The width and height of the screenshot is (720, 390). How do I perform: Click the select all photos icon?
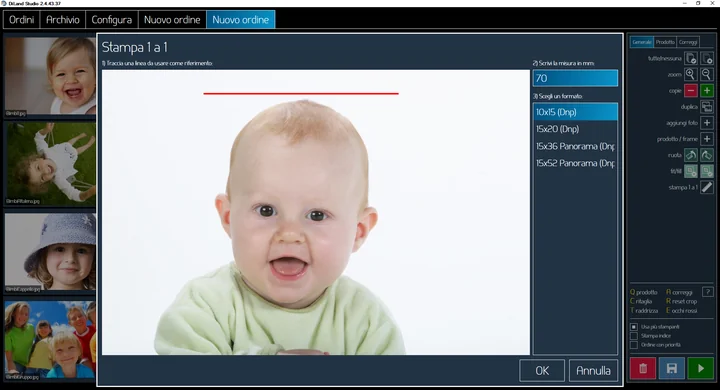(x=691, y=58)
